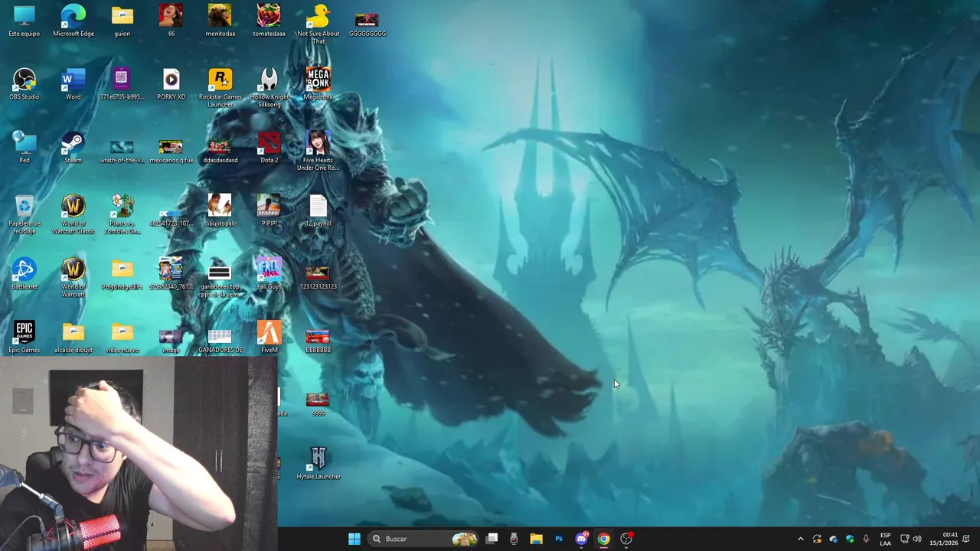Select the Dota 2 shortcut
980x551 pixels.
coord(269,148)
